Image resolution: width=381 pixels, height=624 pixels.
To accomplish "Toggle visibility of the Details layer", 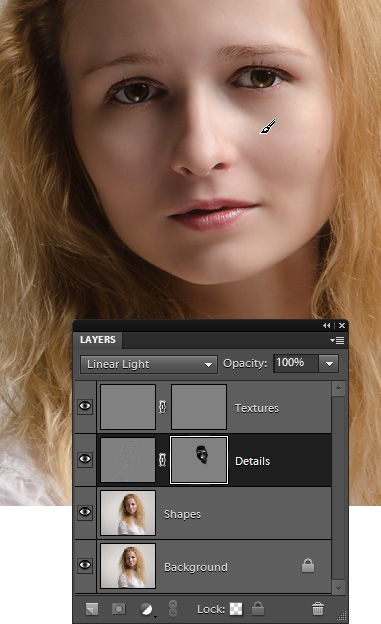I will coord(85,459).
